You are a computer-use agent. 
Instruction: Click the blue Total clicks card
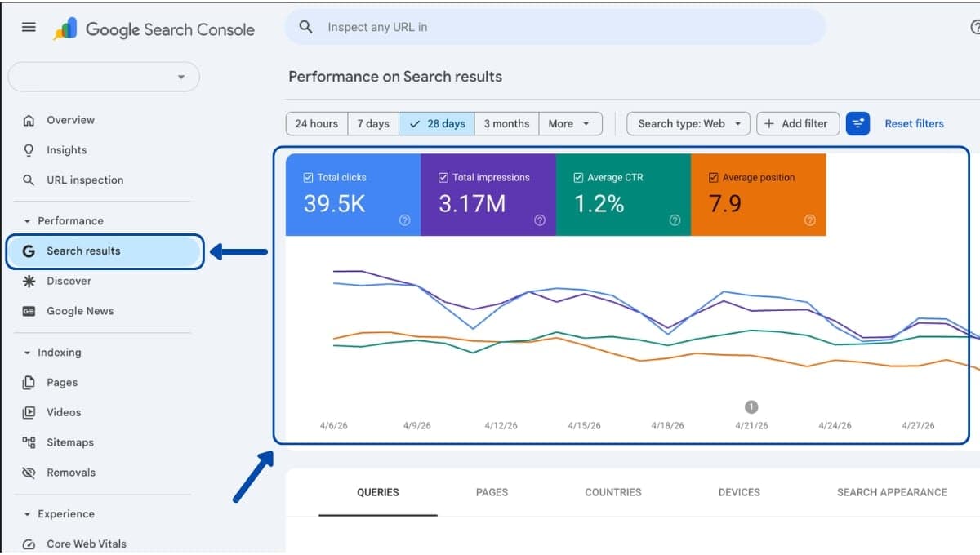(353, 195)
